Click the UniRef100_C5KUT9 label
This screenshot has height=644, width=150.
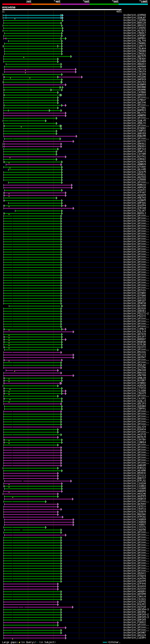coord(135,72)
